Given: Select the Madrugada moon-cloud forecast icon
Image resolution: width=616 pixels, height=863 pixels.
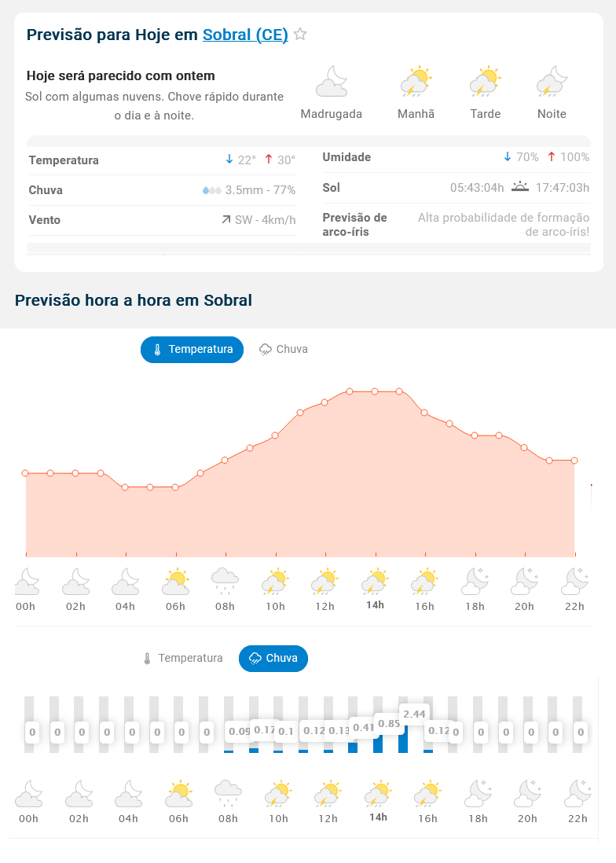Looking at the screenshot, I should (x=332, y=82).
